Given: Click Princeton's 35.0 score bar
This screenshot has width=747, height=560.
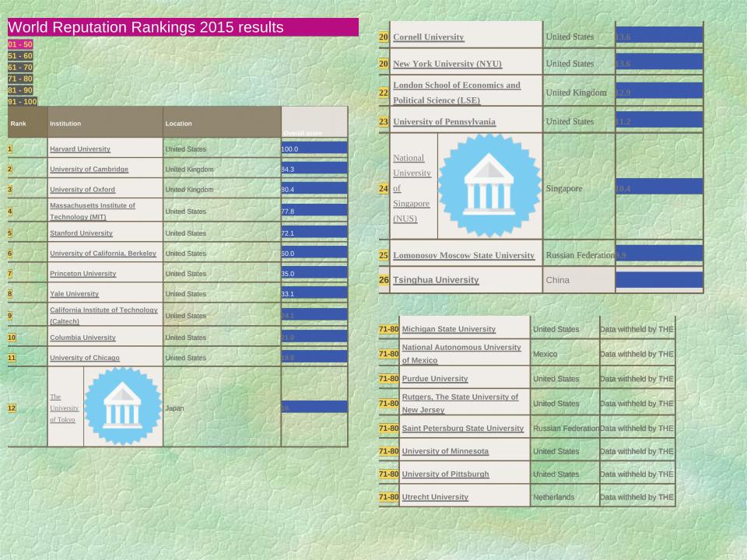Looking at the screenshot, I should click(x=314, y=273).
